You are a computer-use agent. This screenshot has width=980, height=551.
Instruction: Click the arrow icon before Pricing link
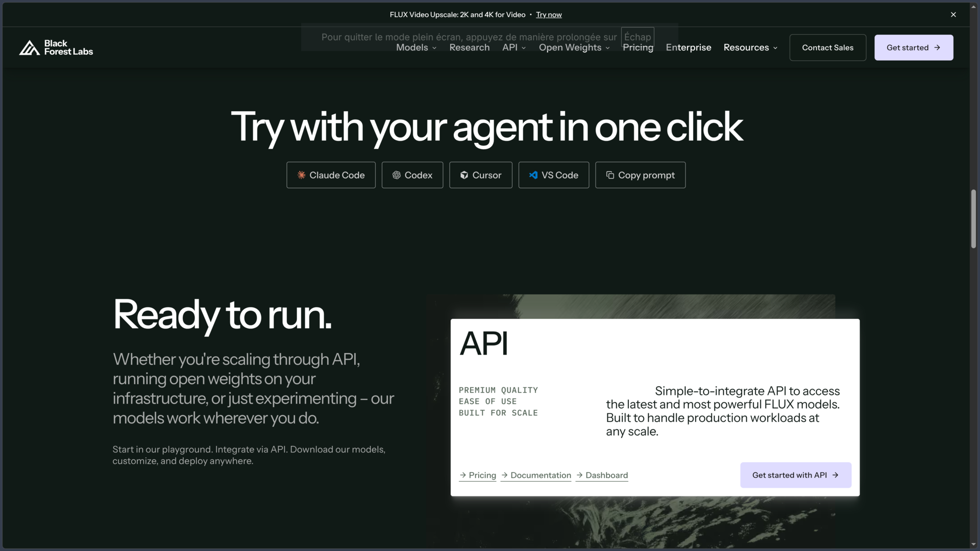point(463,475)
